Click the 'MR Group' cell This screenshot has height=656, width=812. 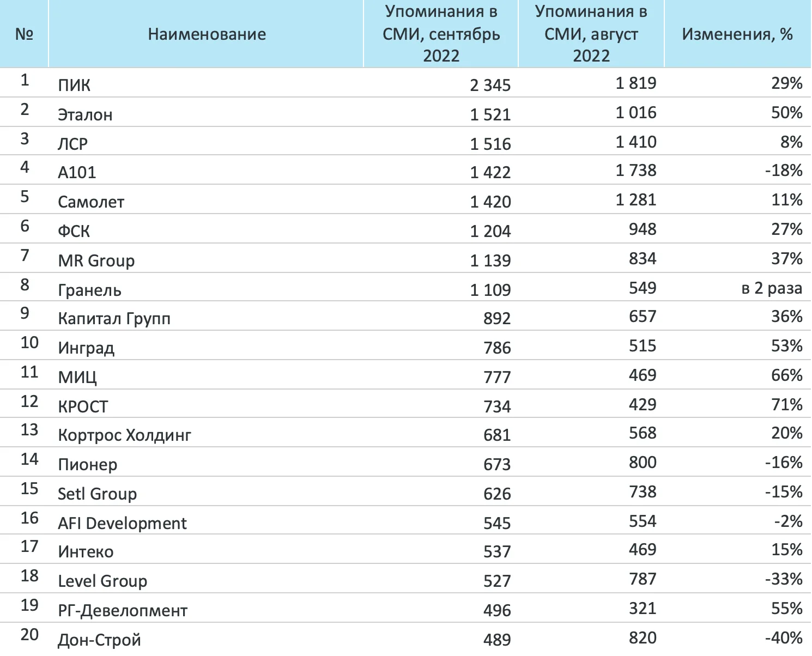[x=96, y=260]
